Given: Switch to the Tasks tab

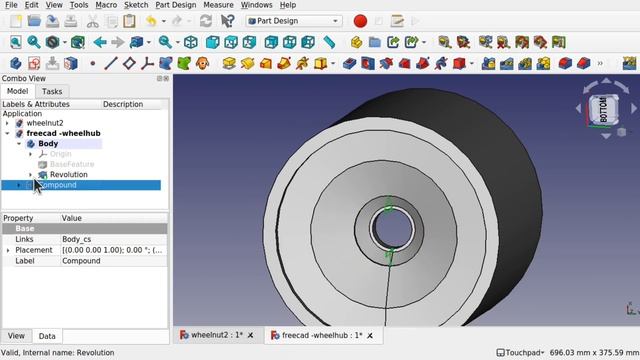Looking at the screenshot, I should tap(52, 91).
